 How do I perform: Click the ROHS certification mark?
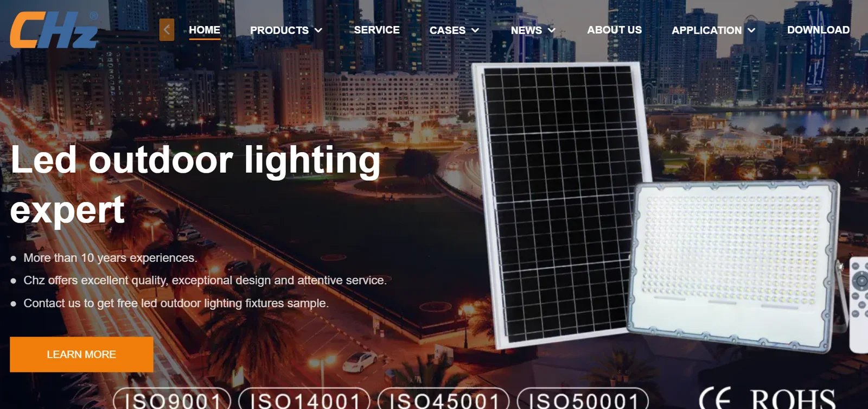[x=793, y=399]
